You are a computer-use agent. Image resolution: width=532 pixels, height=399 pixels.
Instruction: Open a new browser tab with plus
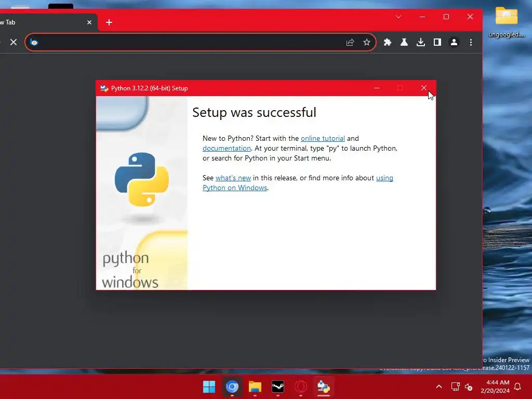(109, 22)
